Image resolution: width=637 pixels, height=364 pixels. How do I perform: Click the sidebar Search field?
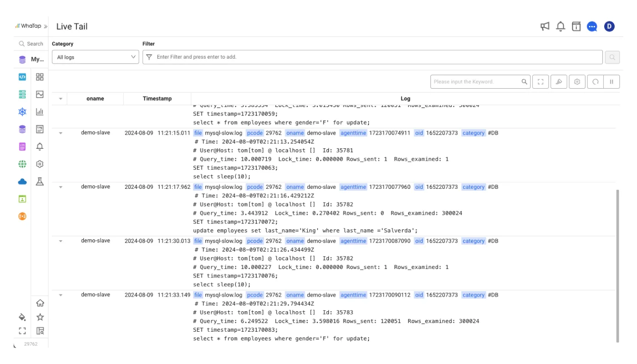pos(31,44)
